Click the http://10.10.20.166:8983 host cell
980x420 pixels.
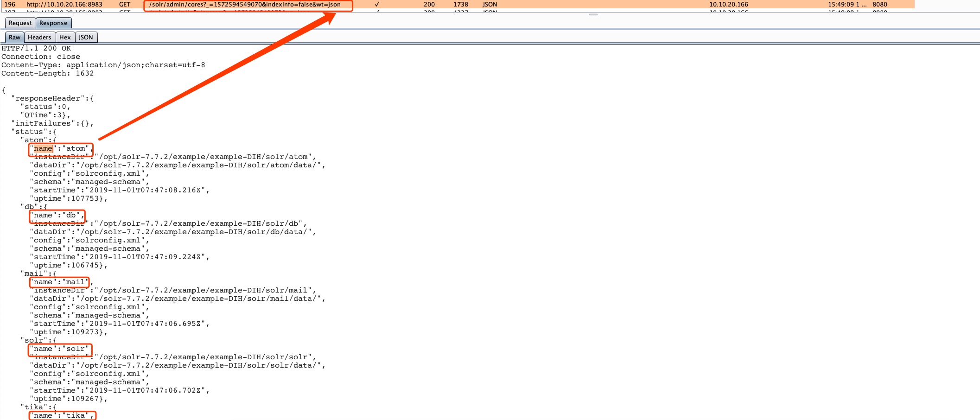[64, 4]
